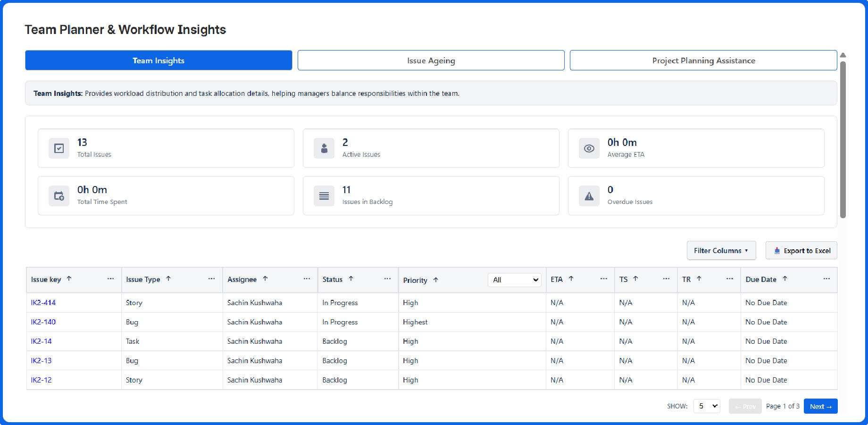Go to the Next page
The width and height of the screenshot is (868, 425).
tap(820, 406)
